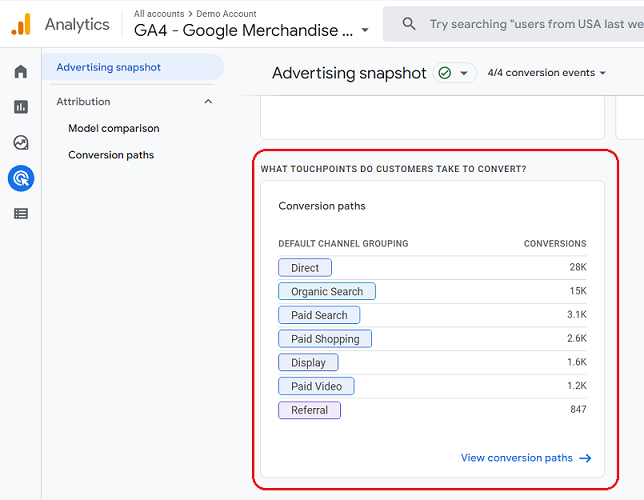The width and height of the screenshot is (644, 500).
Task: Click the Paid Search channel chip
Action: pyautogui.click(x=319, y=315)
